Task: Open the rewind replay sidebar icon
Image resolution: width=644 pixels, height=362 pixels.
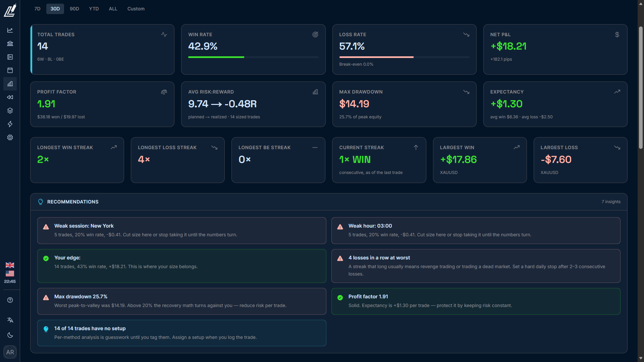Action: (10, 97)
